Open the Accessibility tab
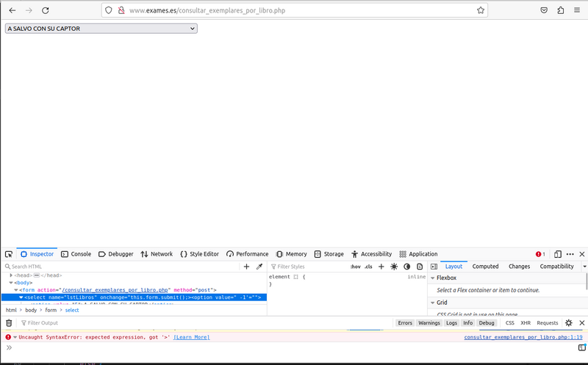The width and height of the screenshot is (588, 365). pos(372,254)
